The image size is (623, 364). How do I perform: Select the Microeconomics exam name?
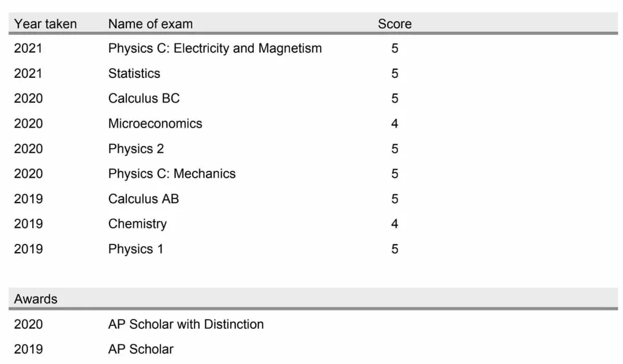coord(155,123)
